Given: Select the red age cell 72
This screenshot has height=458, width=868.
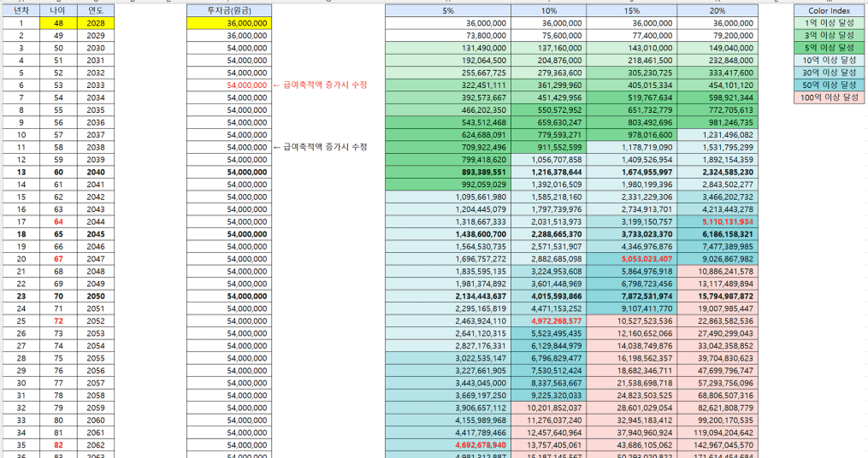Looking at the screenshot, I should click(58, 320).
